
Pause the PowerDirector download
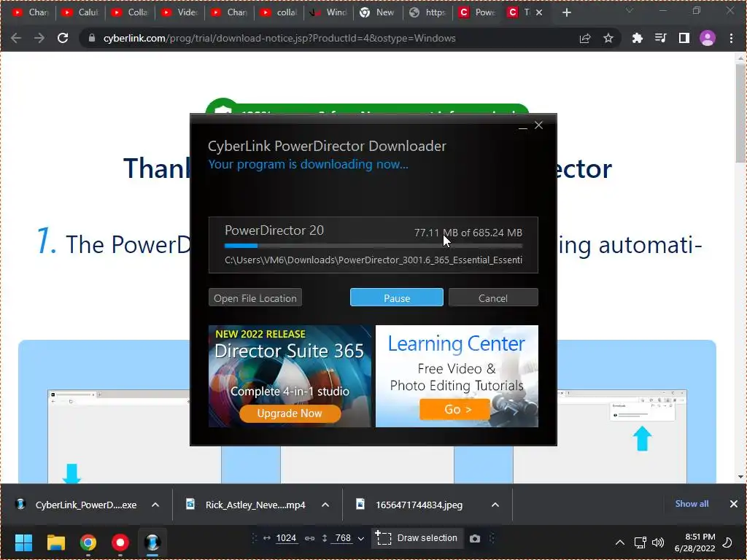396,297
